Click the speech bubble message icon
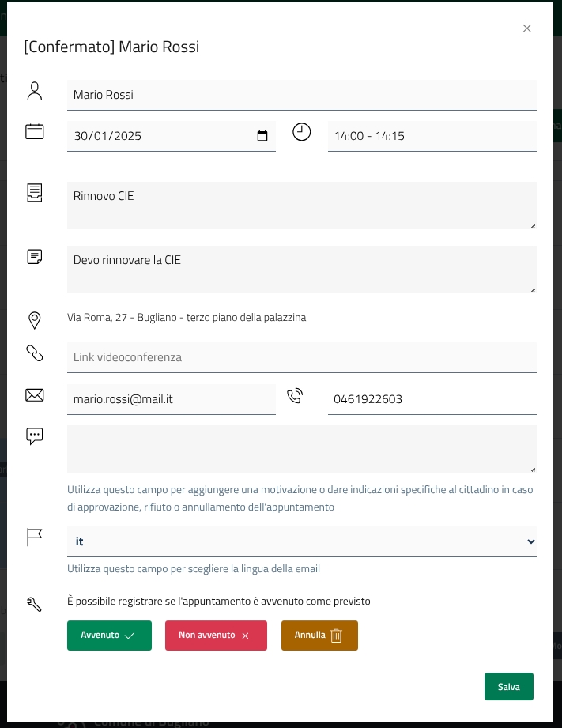 click(x=34, y=436)
